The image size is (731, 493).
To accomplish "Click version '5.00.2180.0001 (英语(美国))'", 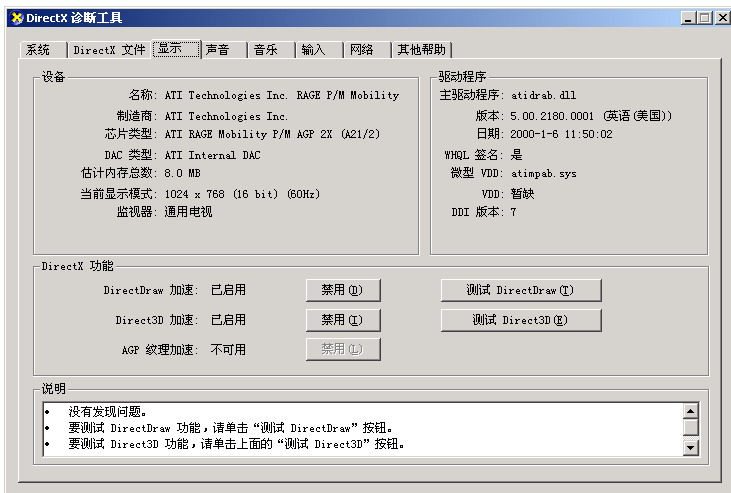I will [x=591, y=116].
